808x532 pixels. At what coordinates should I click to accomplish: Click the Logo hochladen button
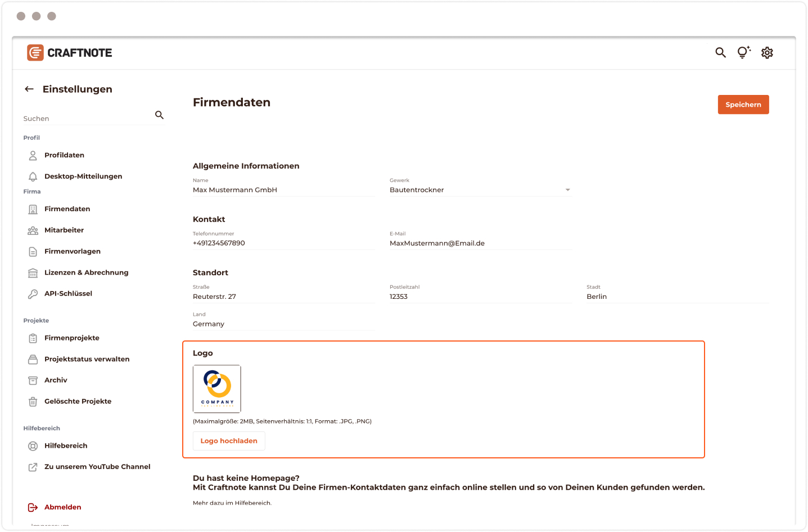229,441
